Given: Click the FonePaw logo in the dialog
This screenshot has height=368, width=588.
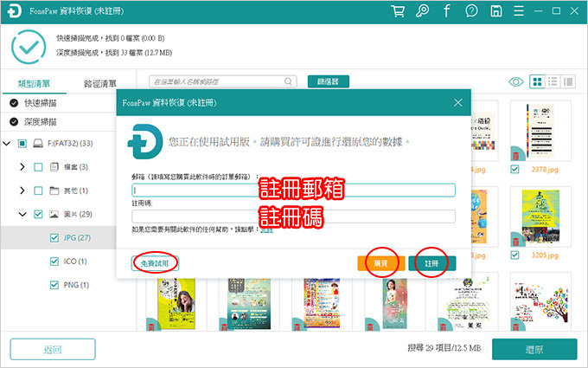Looking at the screenshot, I should [x=145, y=141].
